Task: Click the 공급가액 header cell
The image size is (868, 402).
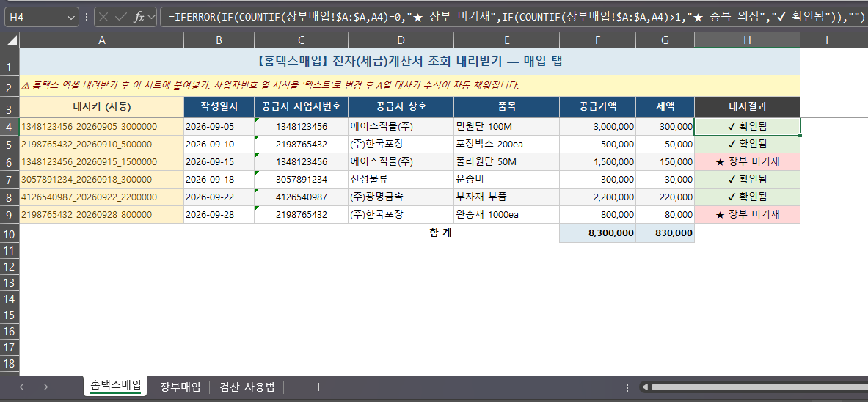Action: pyautogui.click(x=597, y=107)
